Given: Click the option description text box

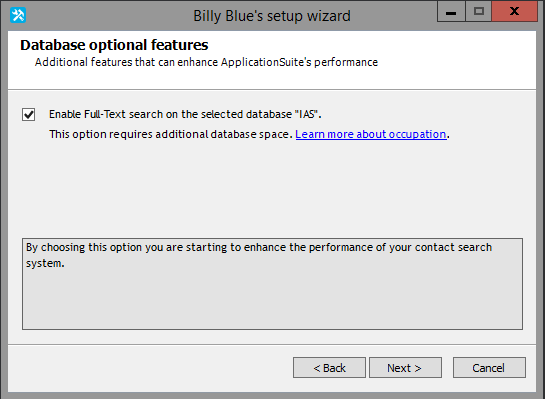Looking at the screenshot, I should tap(272, 284).
